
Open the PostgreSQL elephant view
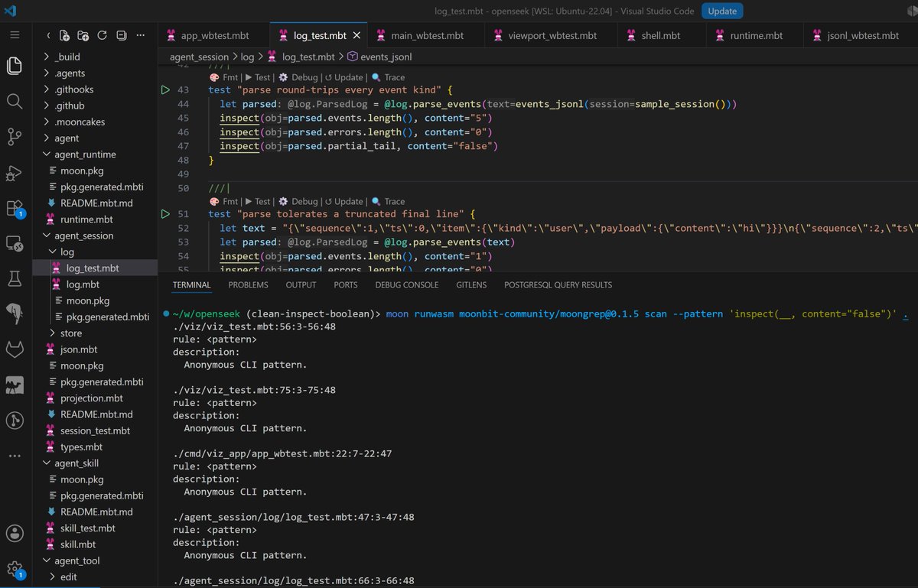[x=14, y=314]
